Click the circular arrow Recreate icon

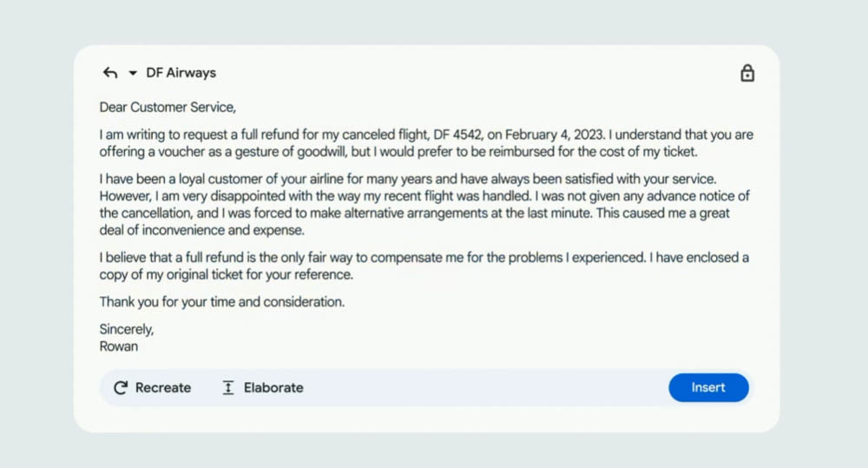point(121,388)
